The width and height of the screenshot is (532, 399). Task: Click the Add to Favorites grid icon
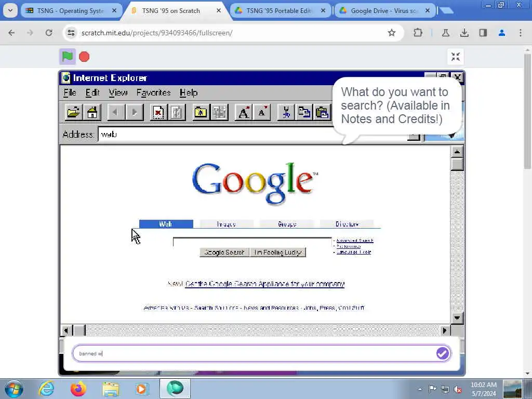point(220,112)
